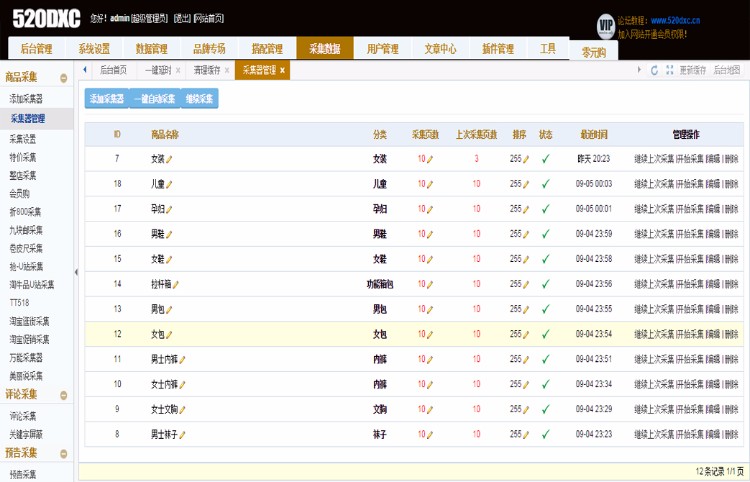750x482 pixels.
Task: Edit 采集页数 pencil icon in 孕妇 row
Action: tap(430, 209)
